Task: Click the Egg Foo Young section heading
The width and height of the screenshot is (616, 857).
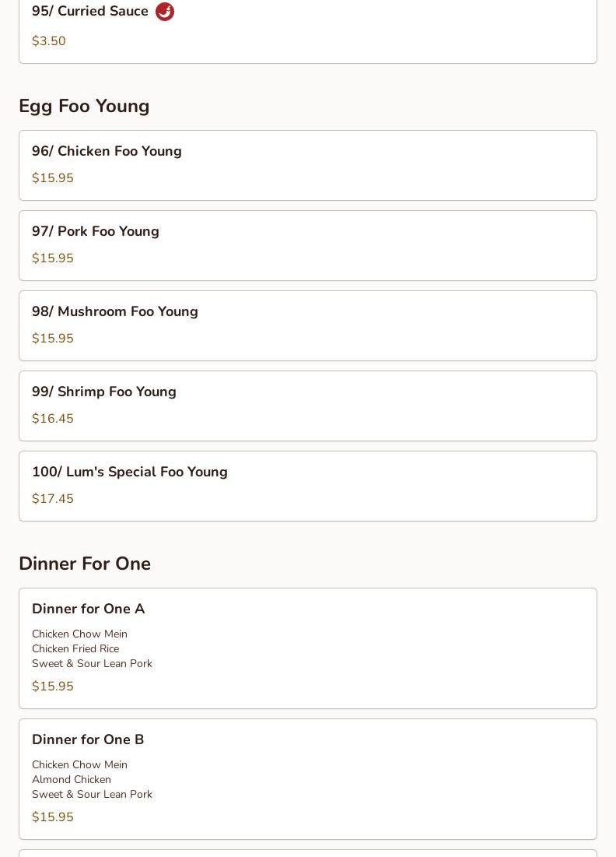Action: tap(84, 106)
